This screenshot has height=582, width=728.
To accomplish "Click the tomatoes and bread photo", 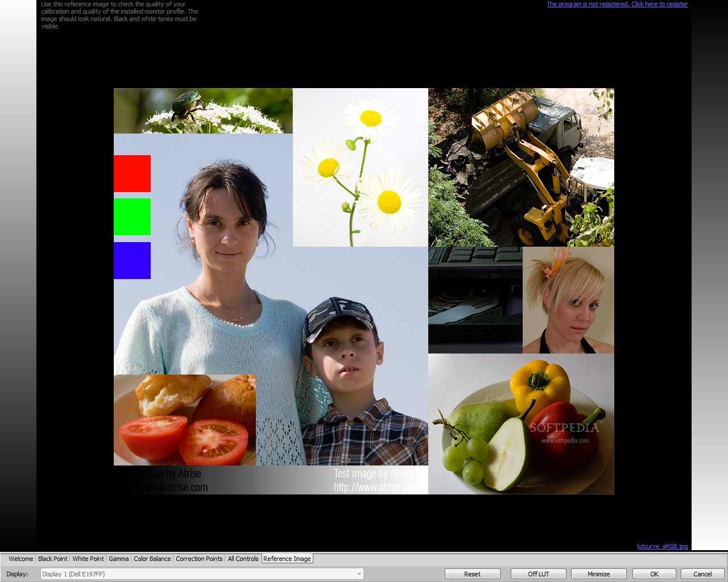I will click(185, 420).
